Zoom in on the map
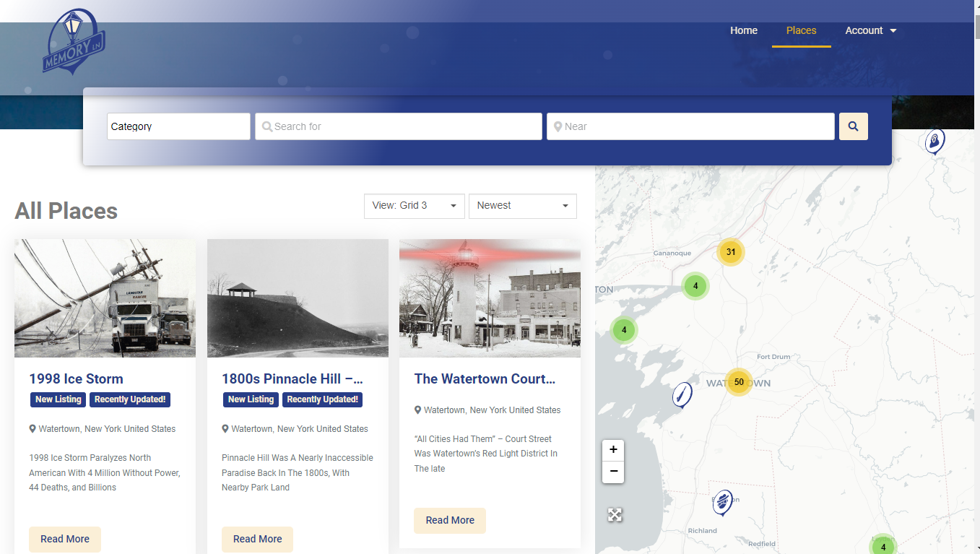 (x=613, y=450)
